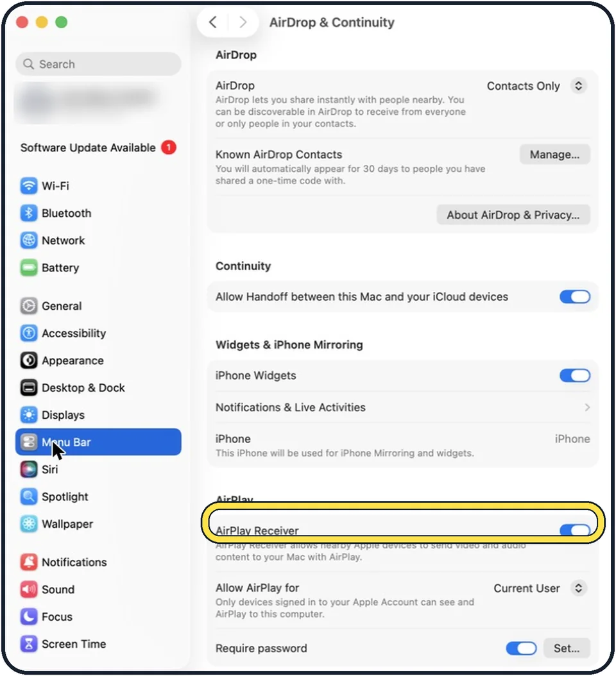Select Focus in the sidebar
The width and height of the screenshot is (616, 676).
98,616
